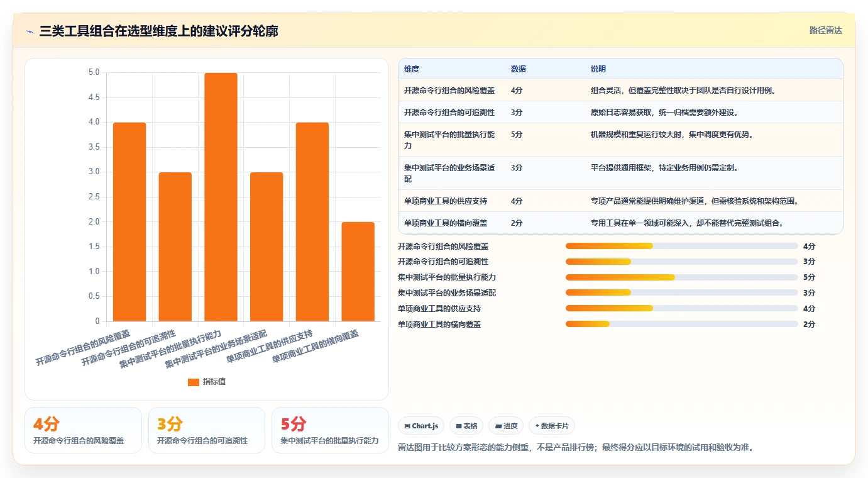Click the 2分 value in the table
Image resolution: width=868 pixels, height=478 pixels.
(x=517, y=223)
